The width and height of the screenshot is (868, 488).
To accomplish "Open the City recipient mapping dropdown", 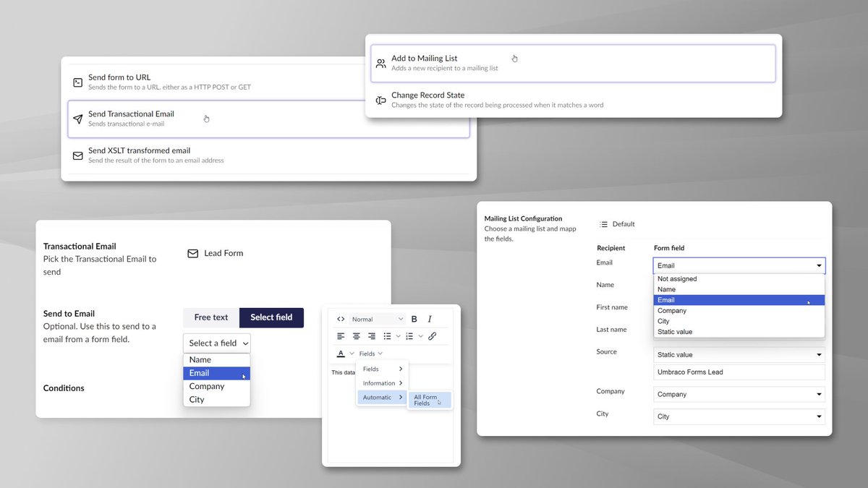I will click(x=739, y=416).
